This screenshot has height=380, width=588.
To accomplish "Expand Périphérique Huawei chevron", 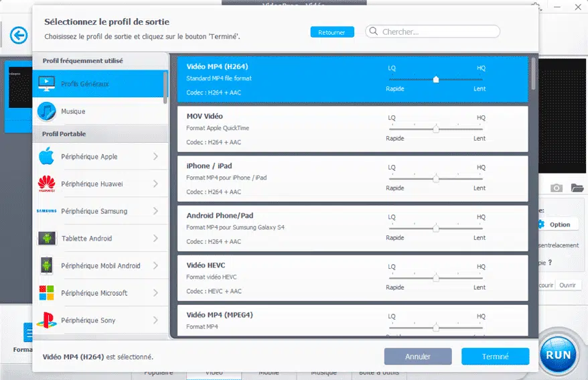I will (155, 184).
